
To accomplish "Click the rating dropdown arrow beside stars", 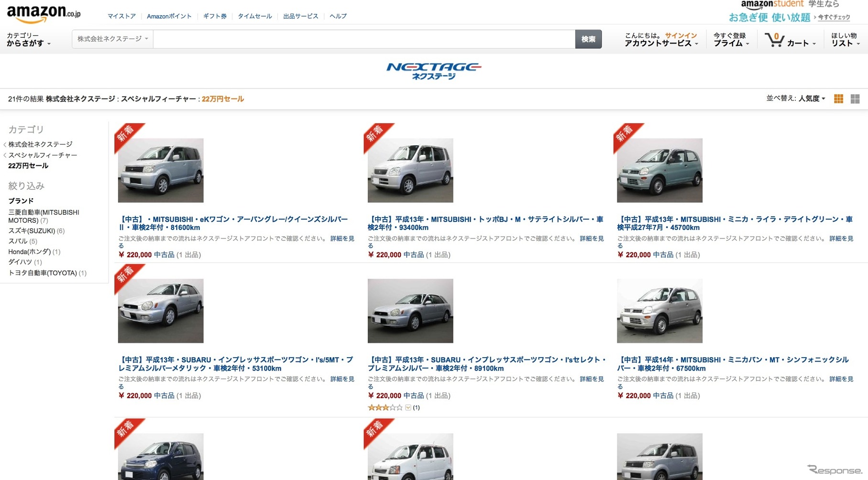I will pos(408,408).
